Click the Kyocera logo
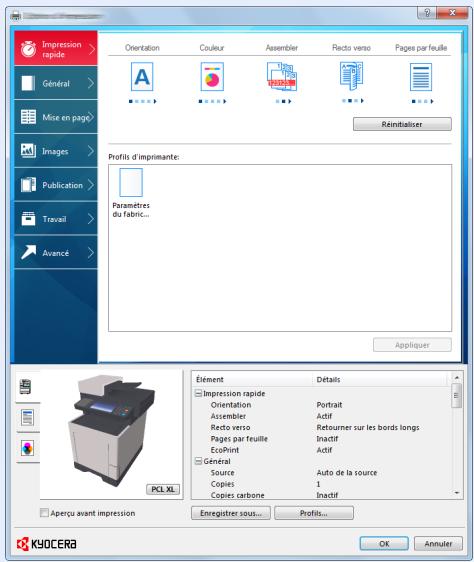 tap(47, 544)
